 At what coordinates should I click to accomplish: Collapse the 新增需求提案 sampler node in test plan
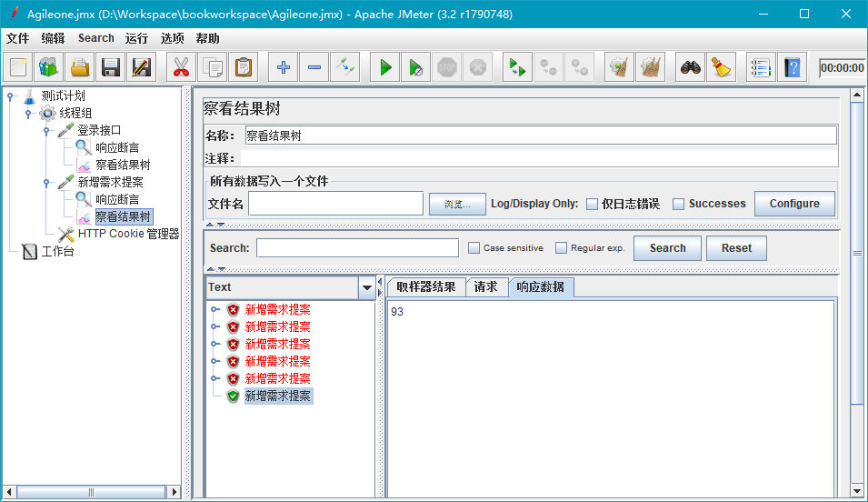click(46, 182)
